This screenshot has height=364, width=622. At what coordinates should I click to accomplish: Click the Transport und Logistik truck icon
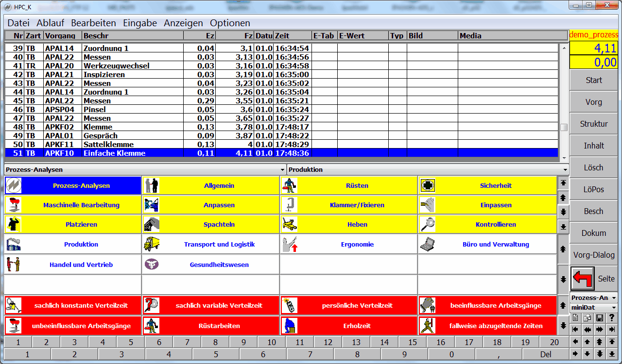tap(152, 244)
